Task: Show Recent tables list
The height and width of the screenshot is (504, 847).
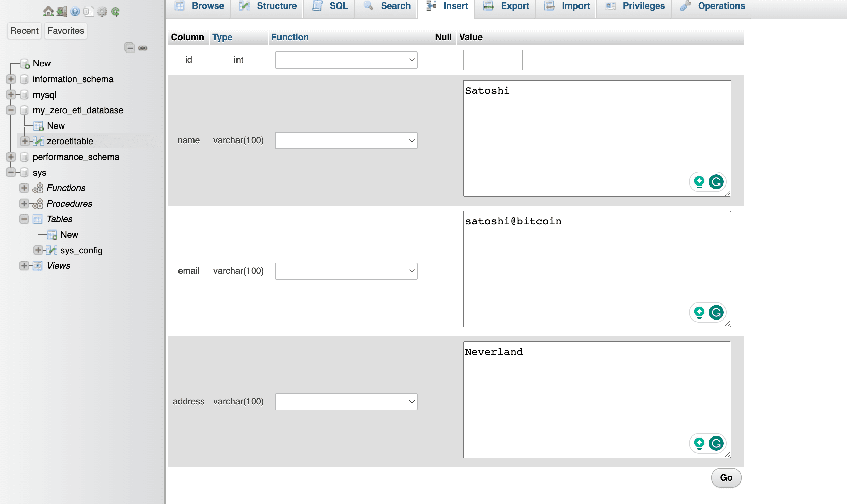Action: click(24, 31)
